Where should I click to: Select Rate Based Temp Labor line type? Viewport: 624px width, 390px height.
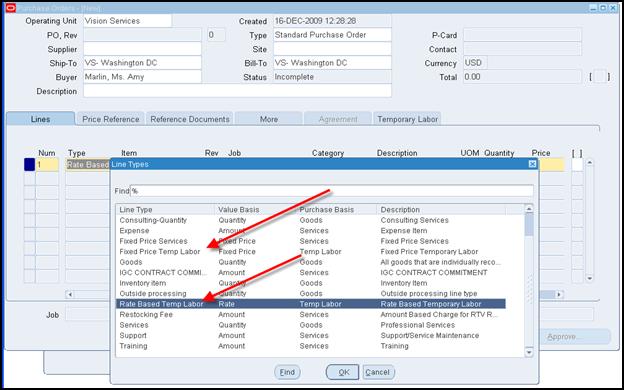coord(310,304)
